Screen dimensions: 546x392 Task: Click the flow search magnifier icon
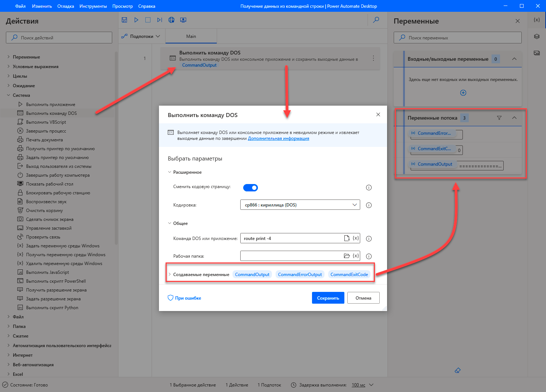[376, 20]
